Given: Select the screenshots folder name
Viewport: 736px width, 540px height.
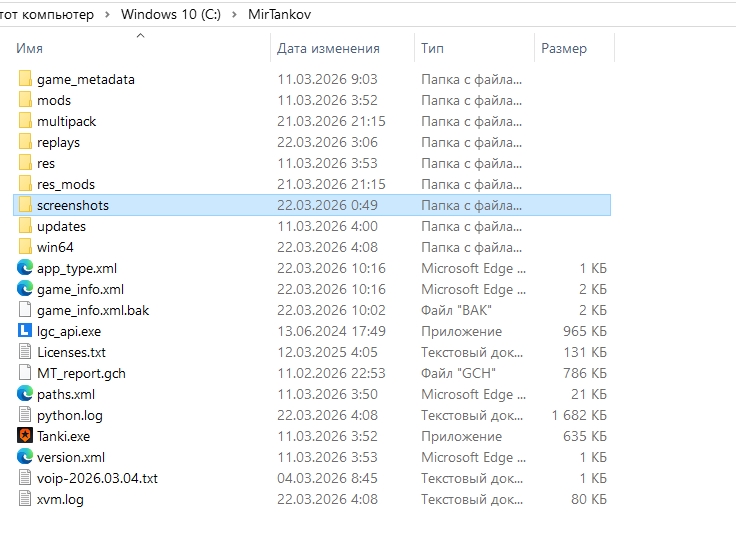Looking at the screenshot, I should tap(73, 205).
